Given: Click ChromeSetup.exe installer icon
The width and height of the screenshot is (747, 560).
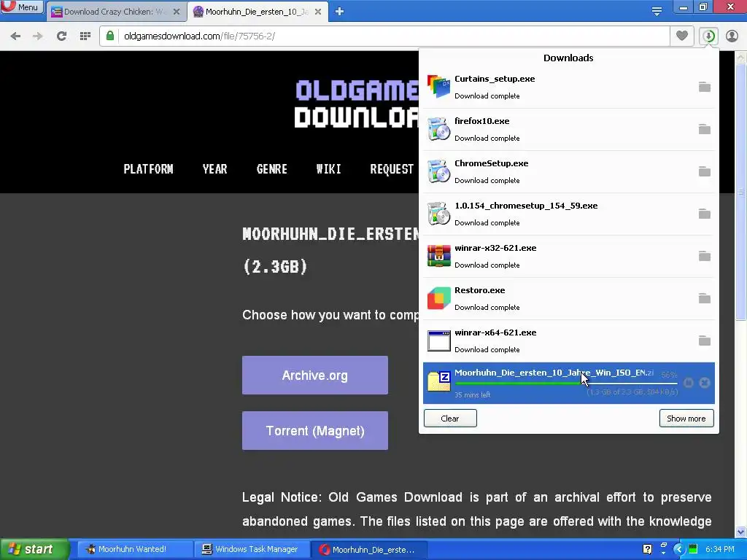Looking at the screenshot, I should pyautogui.click(x=438, y=171).
